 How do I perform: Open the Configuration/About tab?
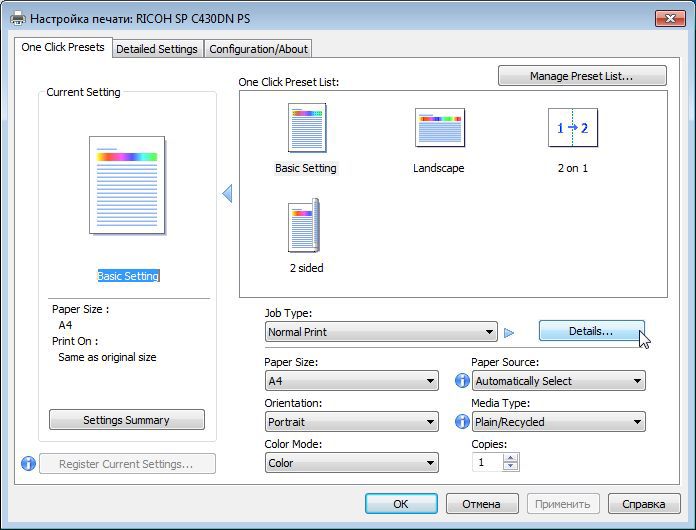[258, 49]
